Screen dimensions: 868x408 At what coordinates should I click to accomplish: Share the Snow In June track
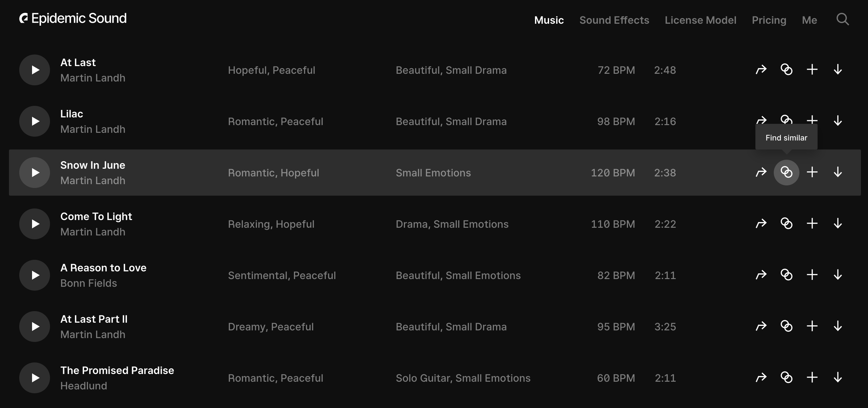761,172
